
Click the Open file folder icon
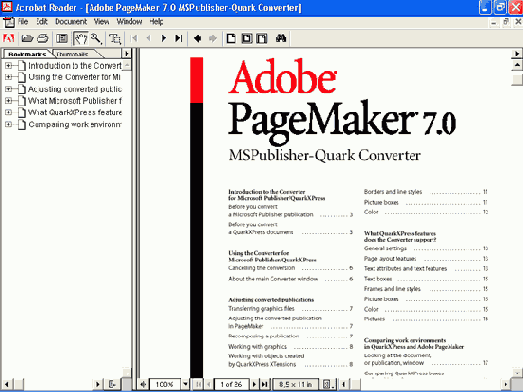coord(27,39)
